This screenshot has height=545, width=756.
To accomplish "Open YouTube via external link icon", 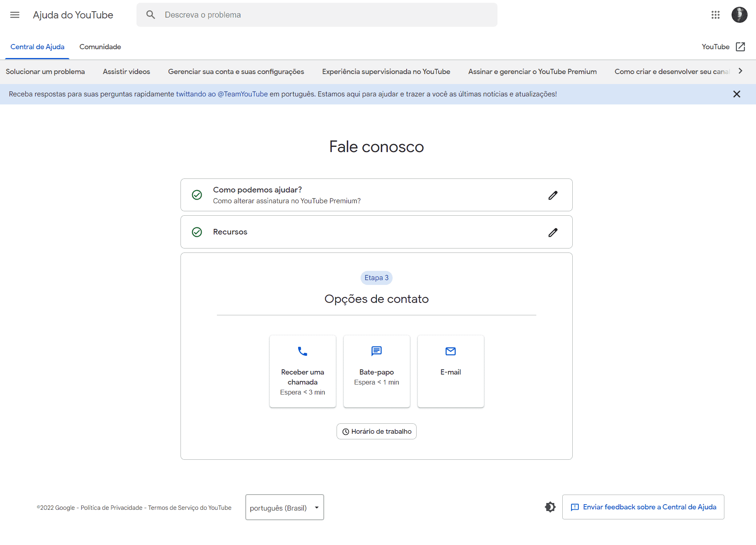I will 740,47.
